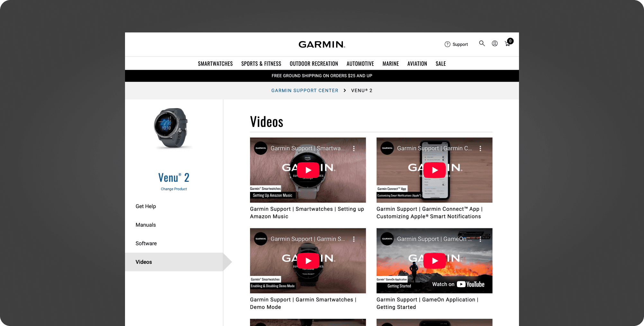Play the GameOn Getting Started video
The image size is (644, 326).
(434, 261)
